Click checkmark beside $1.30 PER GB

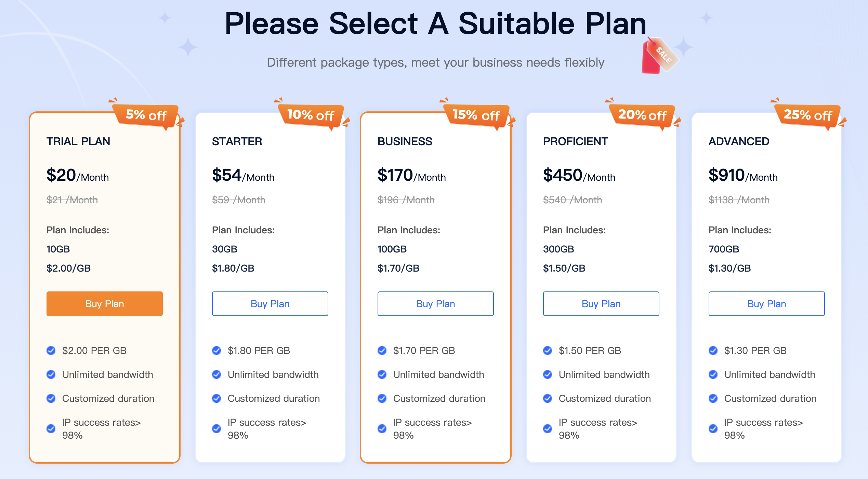pyautogui.click(x=713, y=351)
